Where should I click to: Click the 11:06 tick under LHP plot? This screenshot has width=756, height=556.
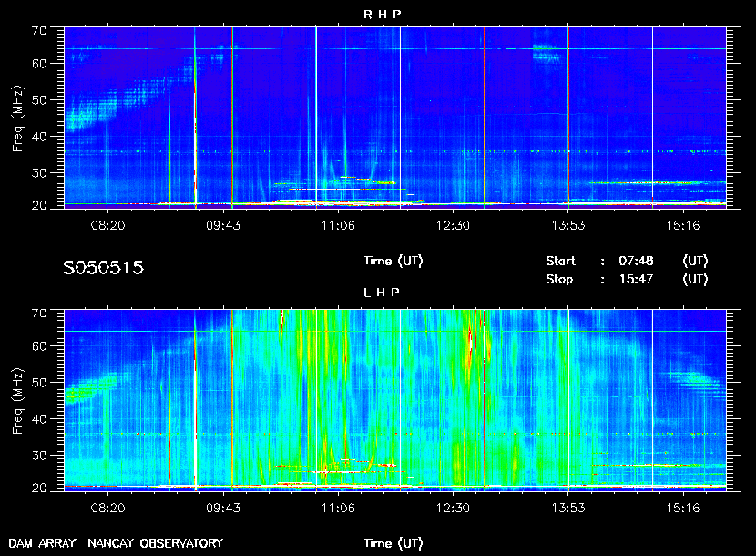338,508
